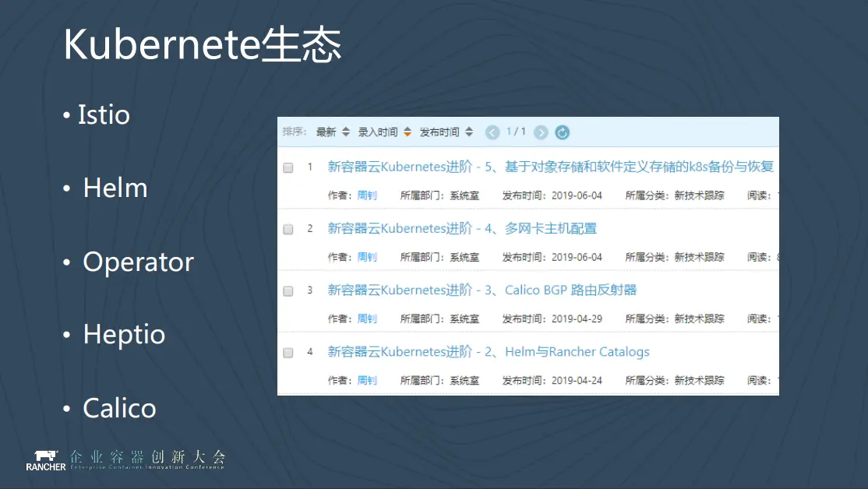The image size is (868, 489).
Task: Click the Kubernete生态 slide title
Action: (x=202, y=45)
